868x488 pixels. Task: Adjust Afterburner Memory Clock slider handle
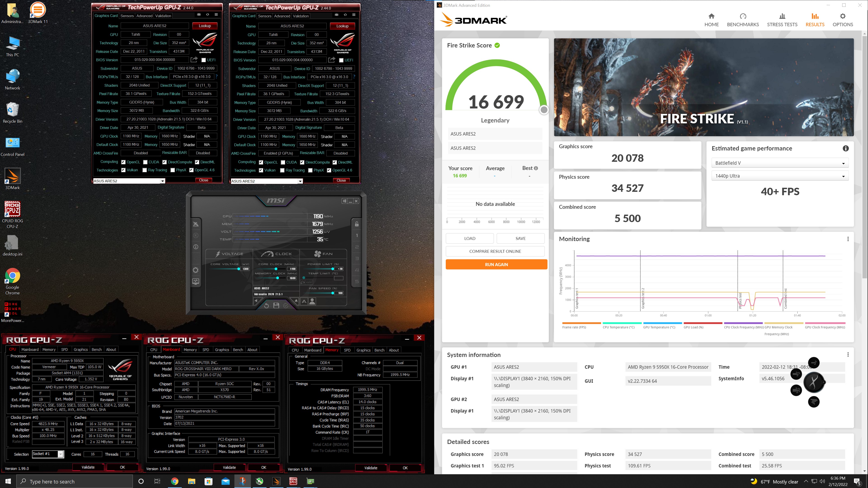coord(277,278)
